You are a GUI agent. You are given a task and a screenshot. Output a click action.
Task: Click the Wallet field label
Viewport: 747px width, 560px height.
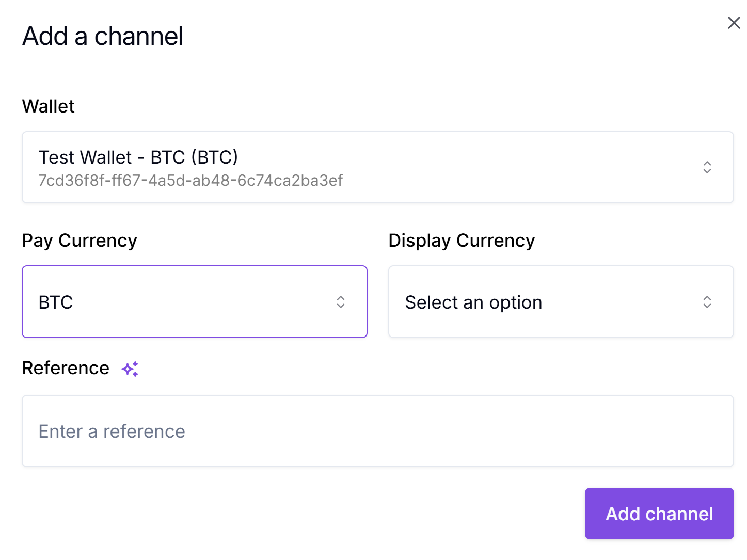[x=49, y=106]
